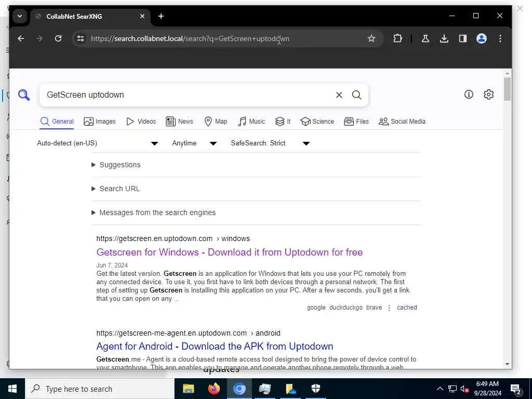
Task: View site information icon in address bar
Action: pos(81,38)
